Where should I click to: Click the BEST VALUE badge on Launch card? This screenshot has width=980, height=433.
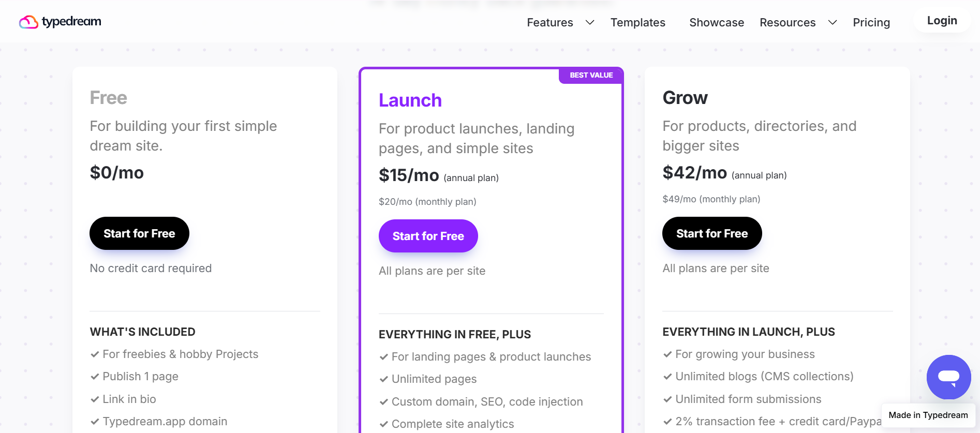pyautogui.click(x=590, y=75)
